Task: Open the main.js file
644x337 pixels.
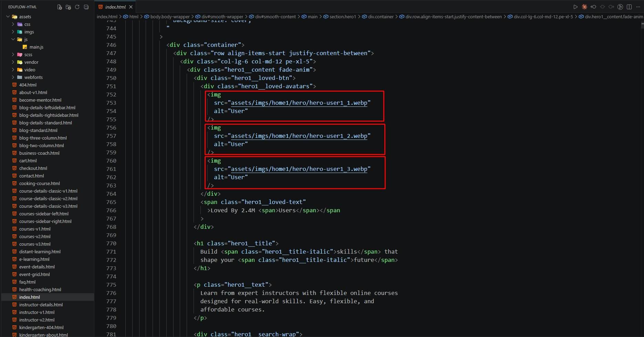Action: 36,47
